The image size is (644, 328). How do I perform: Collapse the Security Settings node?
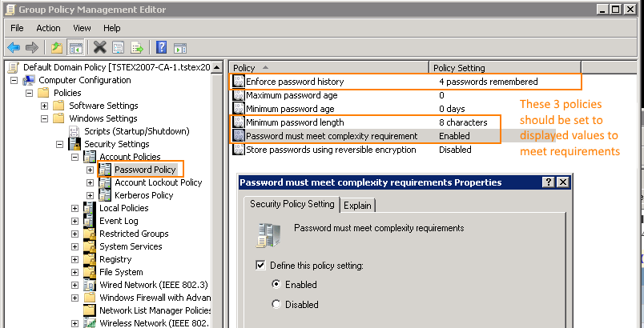pos(59,144)
